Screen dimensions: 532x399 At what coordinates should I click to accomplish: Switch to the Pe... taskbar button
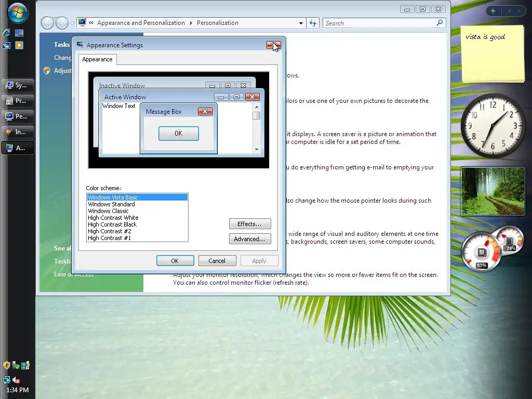click(x=18, y=116)
